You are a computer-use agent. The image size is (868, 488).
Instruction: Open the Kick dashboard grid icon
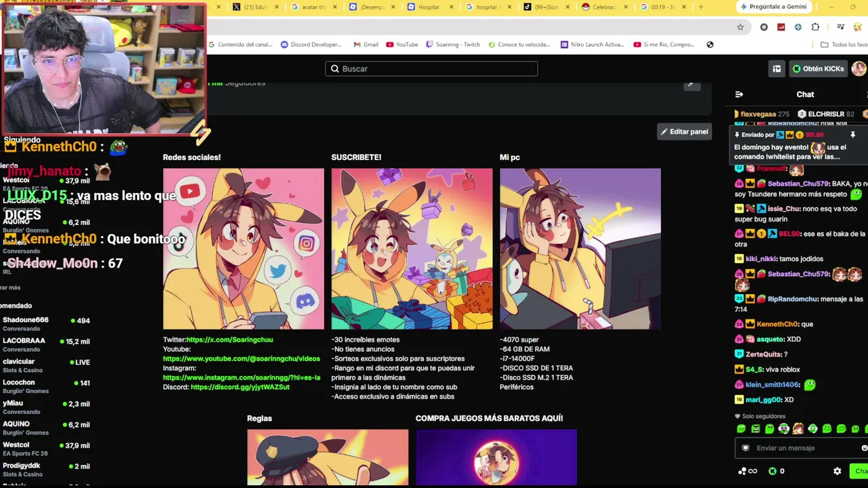point(776,68)
